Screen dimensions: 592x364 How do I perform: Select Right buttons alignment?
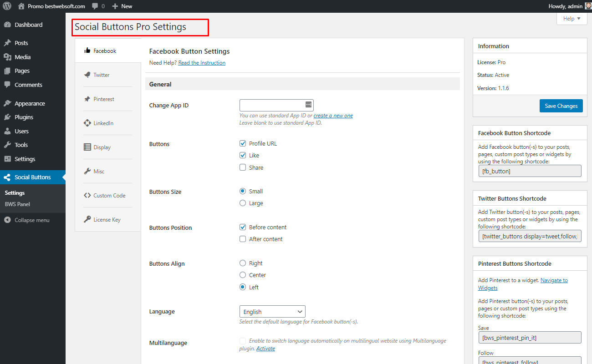tap(243, 263)
